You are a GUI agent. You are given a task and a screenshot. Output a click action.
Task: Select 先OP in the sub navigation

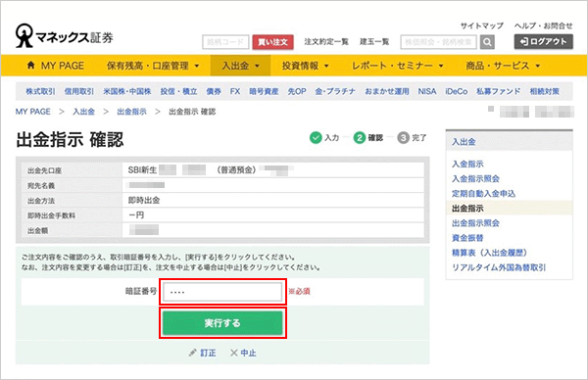pyautogui.click(x=297, y=91)
